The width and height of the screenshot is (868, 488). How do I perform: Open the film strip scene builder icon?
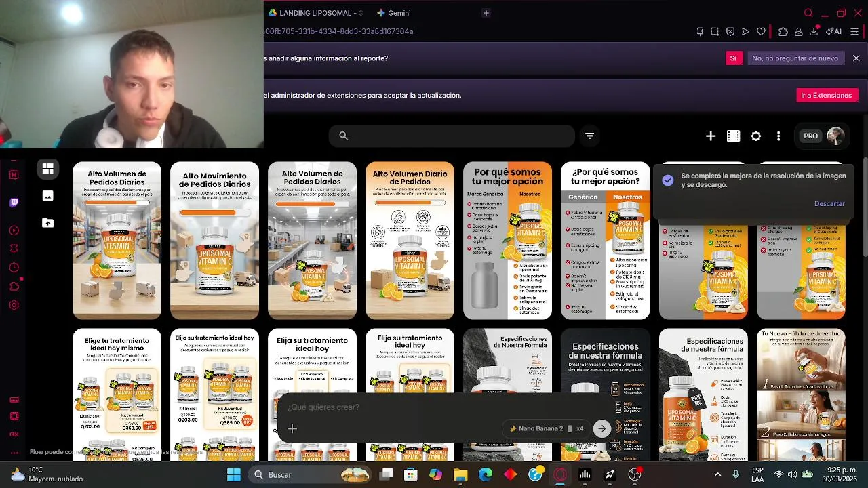tap(733, 136)
